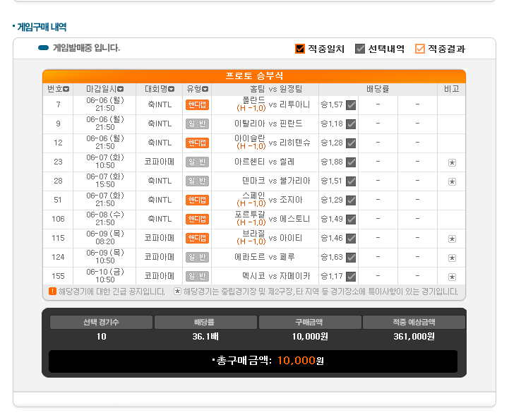The height and width of the screenshot is (420, 509).
Task: Click the 선택내역 legend checkbox
Action: pyautogui.click(x=360, y=49)
